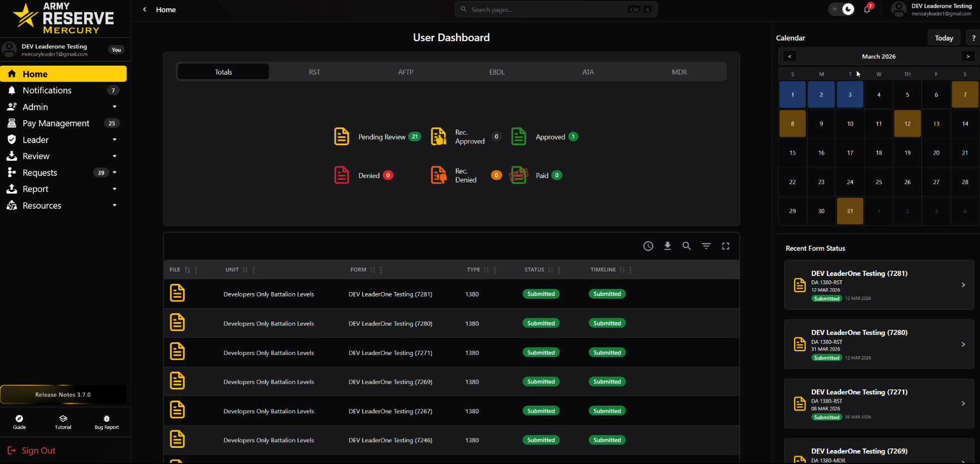The height and width of the screenshot is (464, 980).
Task: Open the notifications bell in top bar
Action: 867,9
